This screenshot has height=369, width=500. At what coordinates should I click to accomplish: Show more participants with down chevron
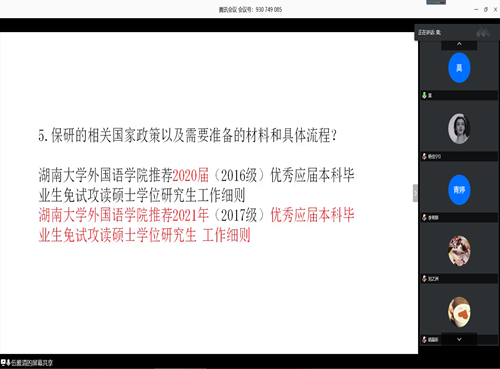point(459,339)
